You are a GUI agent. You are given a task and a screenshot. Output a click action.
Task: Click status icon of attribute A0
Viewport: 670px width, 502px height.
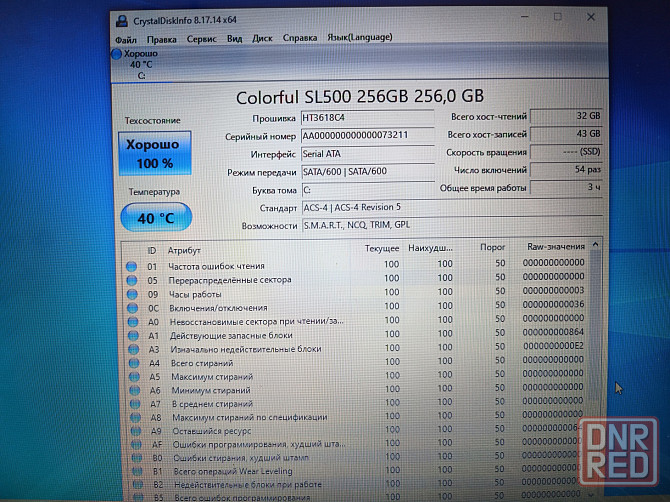coord(133,322)
